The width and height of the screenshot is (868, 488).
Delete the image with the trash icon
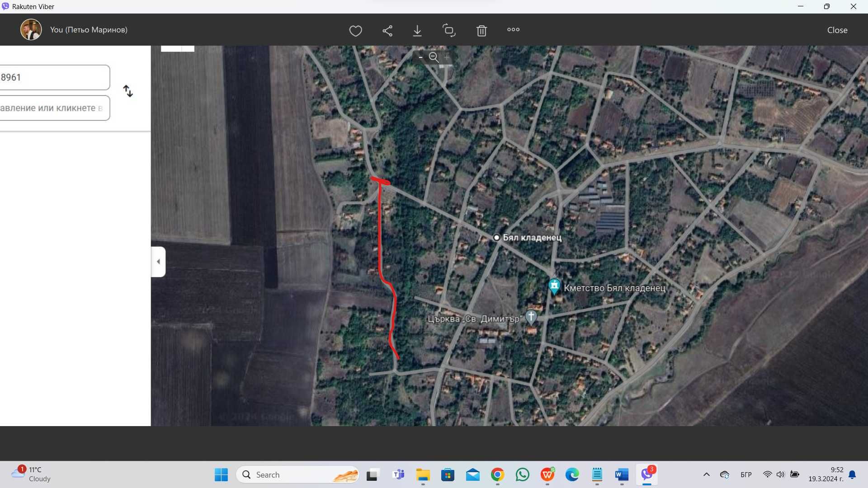tap(481, 30)
